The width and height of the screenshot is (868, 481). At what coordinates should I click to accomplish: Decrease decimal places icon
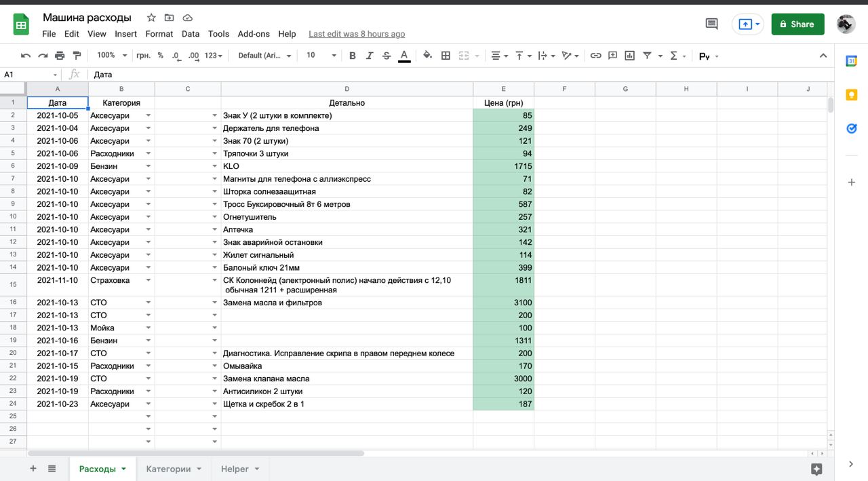tap(176, 56)
